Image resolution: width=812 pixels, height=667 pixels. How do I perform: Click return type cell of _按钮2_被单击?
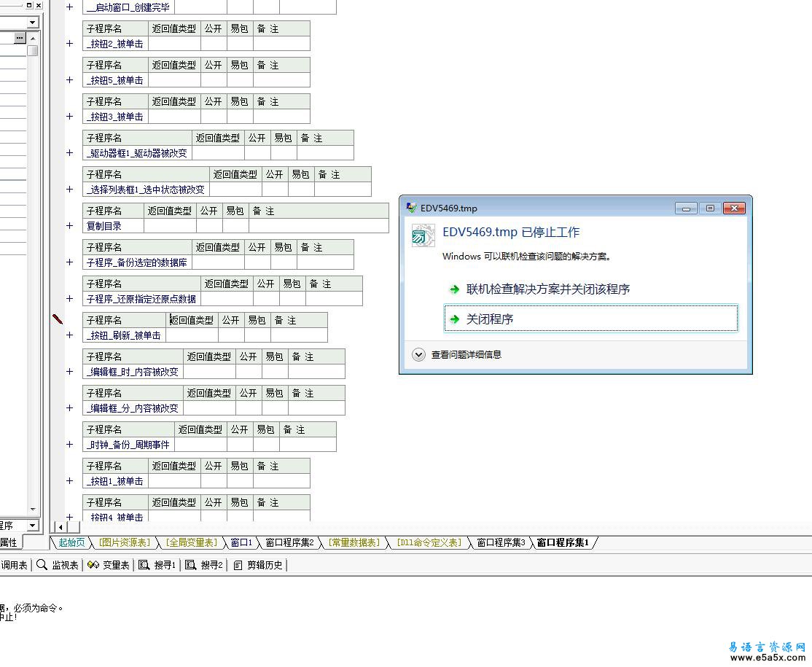coord(174,44)
